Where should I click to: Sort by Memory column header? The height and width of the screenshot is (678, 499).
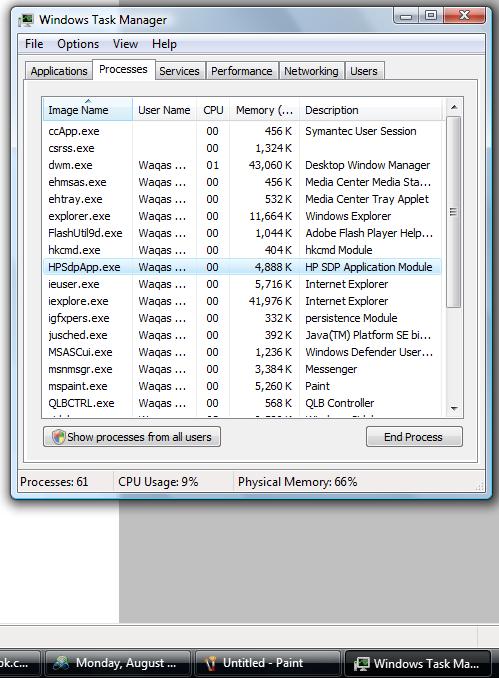tap(264, 110)
